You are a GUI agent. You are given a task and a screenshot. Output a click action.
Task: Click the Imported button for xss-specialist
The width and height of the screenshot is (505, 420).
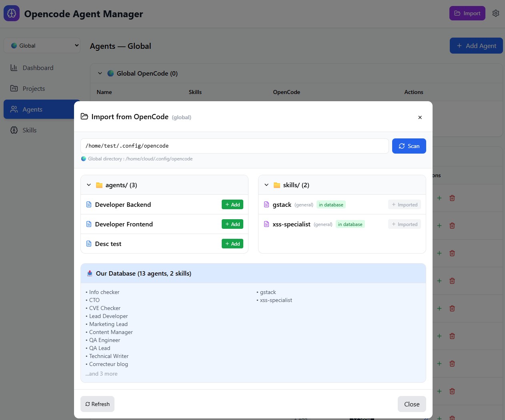click(405, 224)
